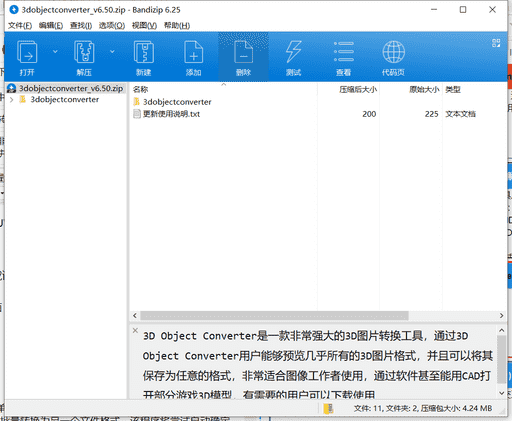Screen dimensions: 512x421
Task: Close the archive comment panel
Action: coord(135,330)
